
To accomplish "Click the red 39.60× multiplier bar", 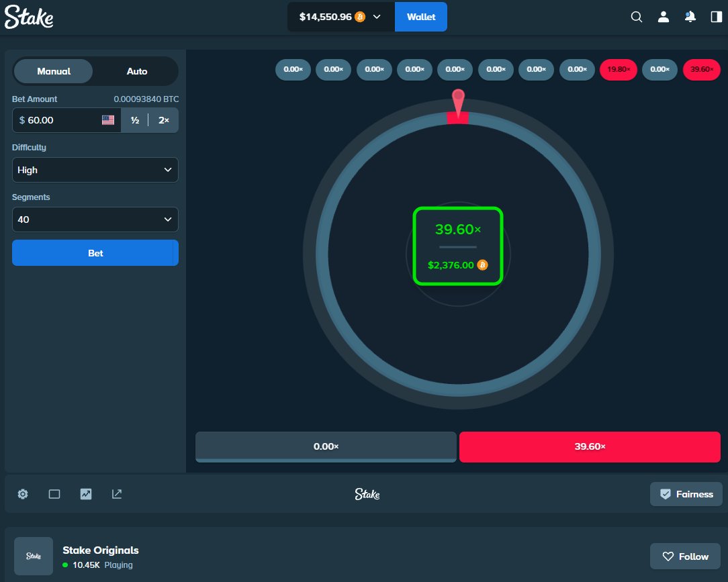I will (590, 447).
